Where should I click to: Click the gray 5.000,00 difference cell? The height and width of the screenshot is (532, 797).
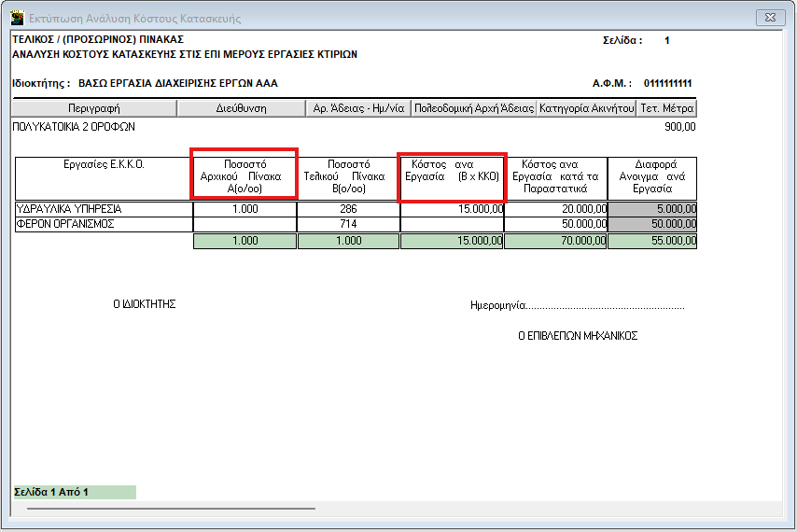(x=652, y=209)
